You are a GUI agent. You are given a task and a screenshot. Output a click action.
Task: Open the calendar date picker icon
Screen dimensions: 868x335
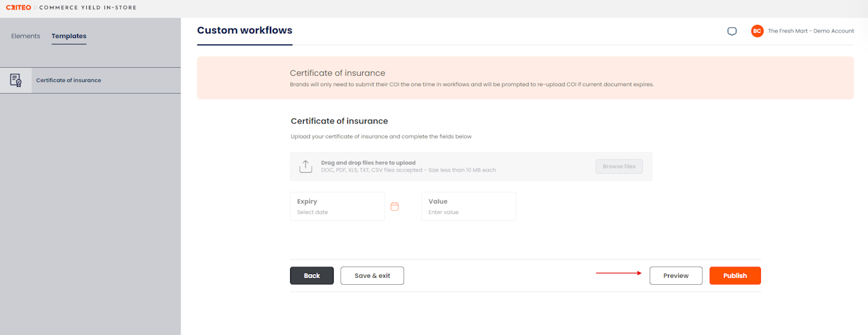395,207
